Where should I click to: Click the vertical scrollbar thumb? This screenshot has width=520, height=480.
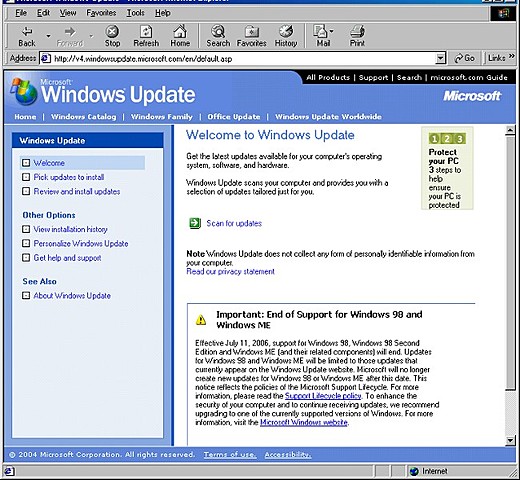click(x=510, y=263)
